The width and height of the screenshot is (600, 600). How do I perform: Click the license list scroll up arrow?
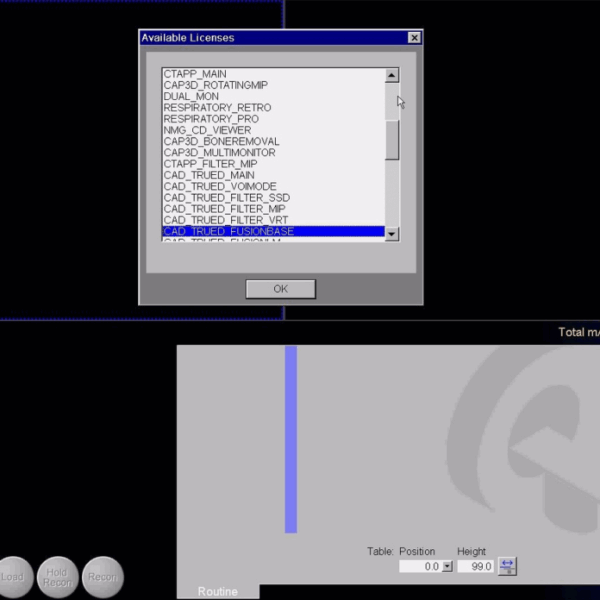392,75
